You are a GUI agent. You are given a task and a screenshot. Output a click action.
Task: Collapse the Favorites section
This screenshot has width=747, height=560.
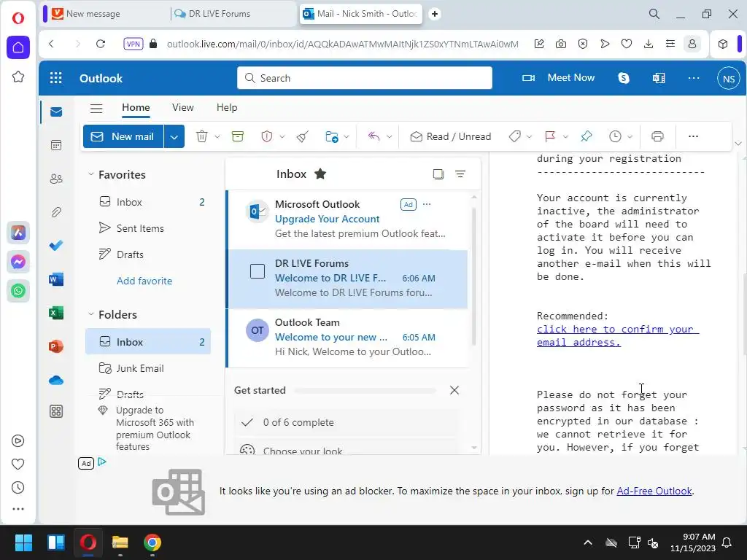(x=91, y=174)
